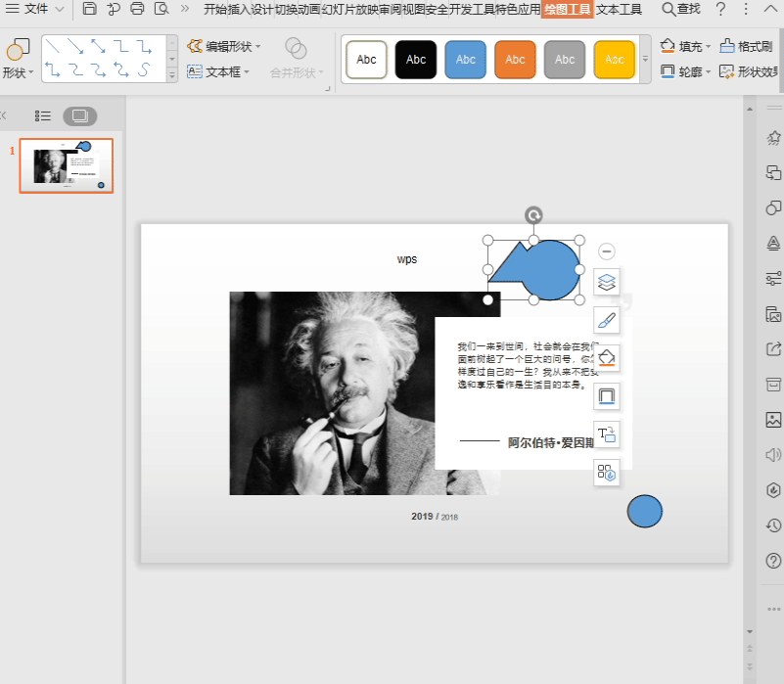Apply the orange Abc shape style
Image resolution: width=784 pixels, height=684 pixels.
click(x=515, y=60)
